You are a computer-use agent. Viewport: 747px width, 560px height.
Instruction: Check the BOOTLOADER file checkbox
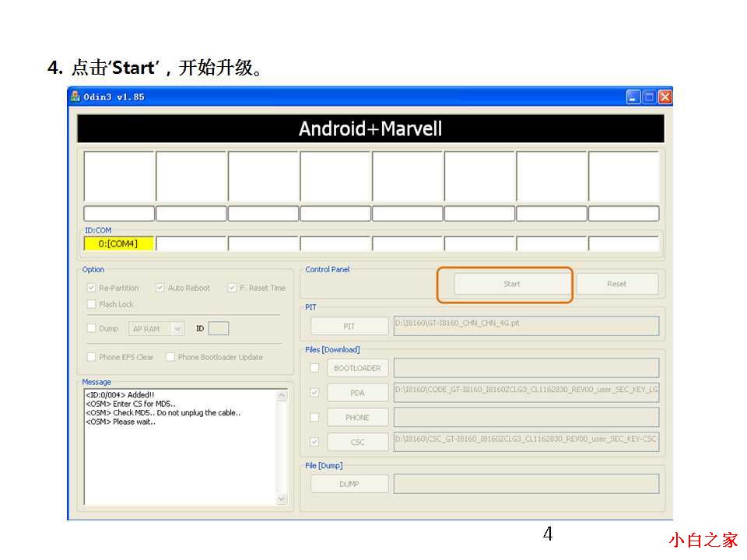coord(314,368)
